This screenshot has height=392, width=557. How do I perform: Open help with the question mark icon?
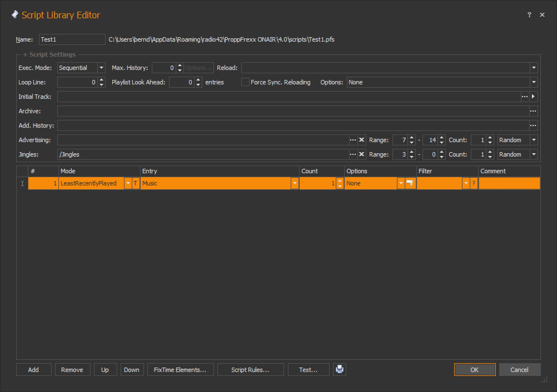tap(529, 15)
